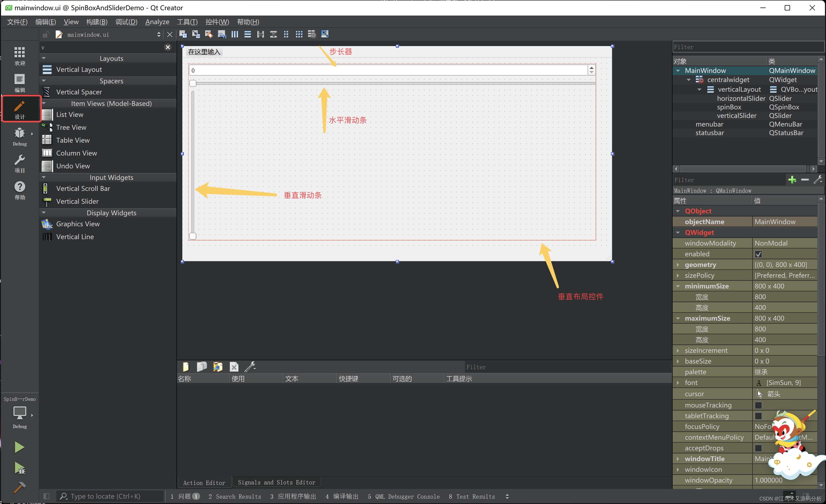Uncheck the enabled property checkbox
This screenshot has height=504, width=826.
tap(758, 254)
